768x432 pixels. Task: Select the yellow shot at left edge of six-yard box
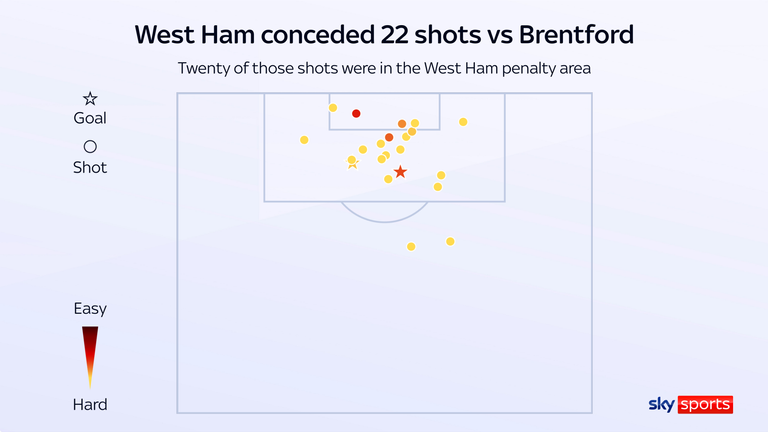pos(333,108)
